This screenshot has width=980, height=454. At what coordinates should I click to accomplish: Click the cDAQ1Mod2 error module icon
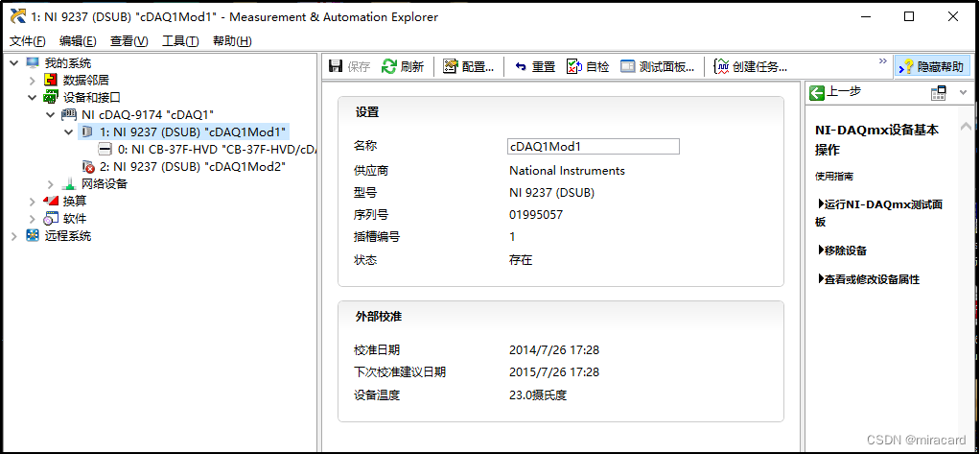pyautogui.click(x=87, y=167)
